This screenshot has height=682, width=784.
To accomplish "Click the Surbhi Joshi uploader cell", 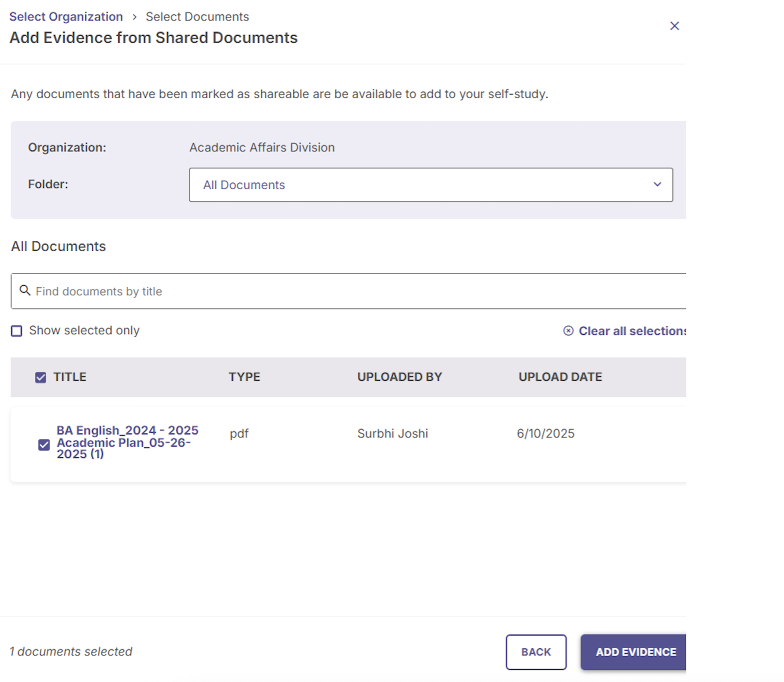I will 392,433.
